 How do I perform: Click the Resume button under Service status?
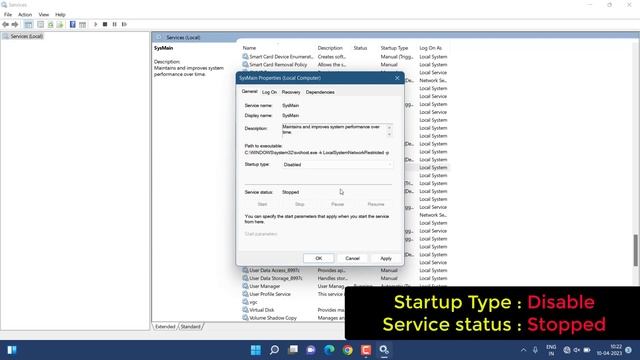pos(376,204)
